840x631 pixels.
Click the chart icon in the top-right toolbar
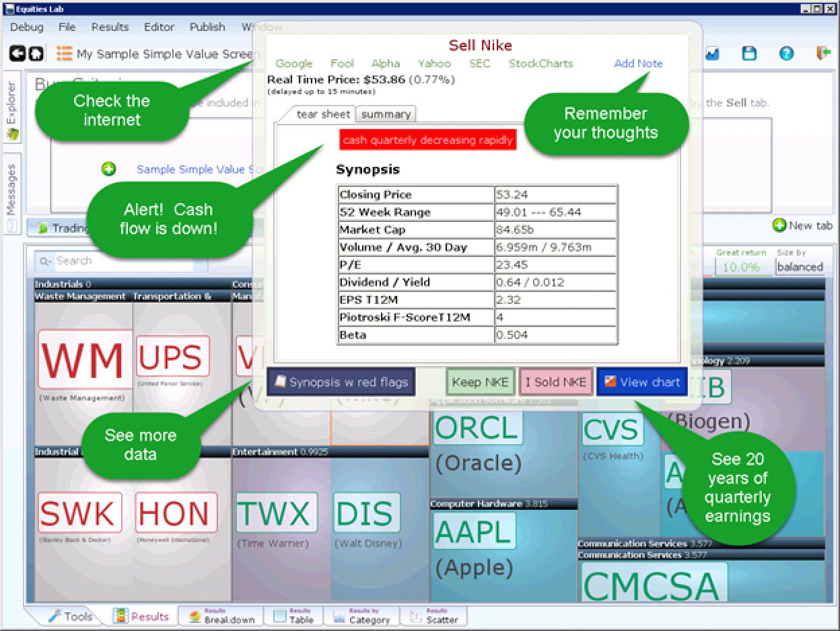pyautogui.click(x=713, y=53)
